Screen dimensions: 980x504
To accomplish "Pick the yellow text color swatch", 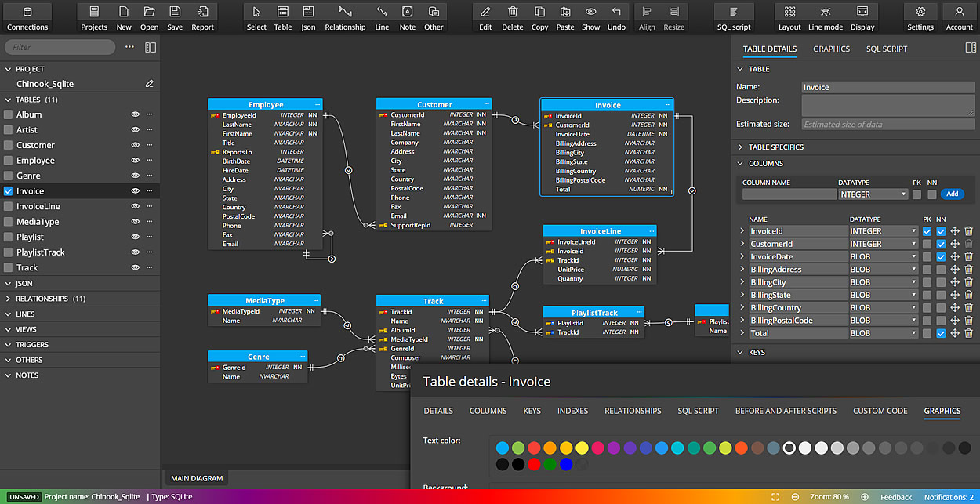I will tap(581, 448).
